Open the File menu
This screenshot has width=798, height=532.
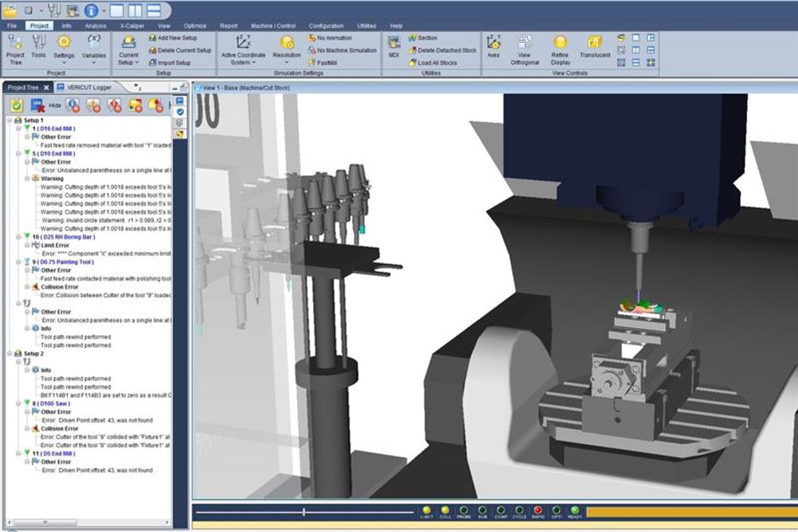[12, 25]
